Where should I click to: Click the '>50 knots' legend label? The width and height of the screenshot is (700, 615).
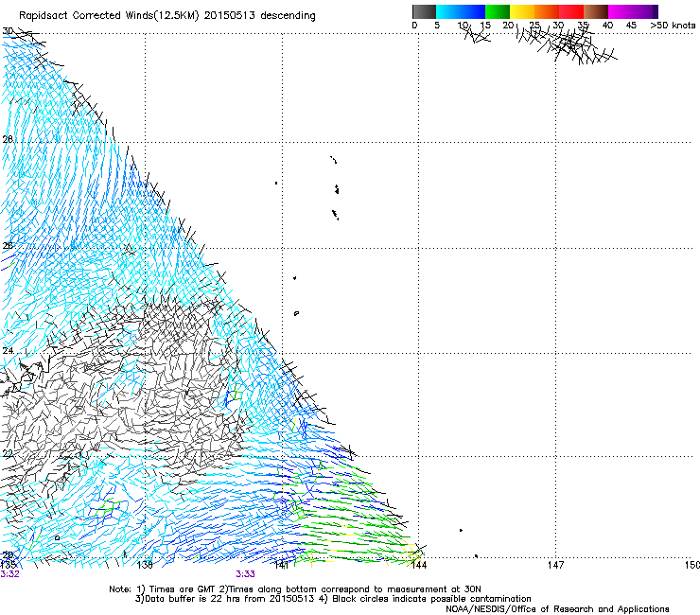[673, 25]
